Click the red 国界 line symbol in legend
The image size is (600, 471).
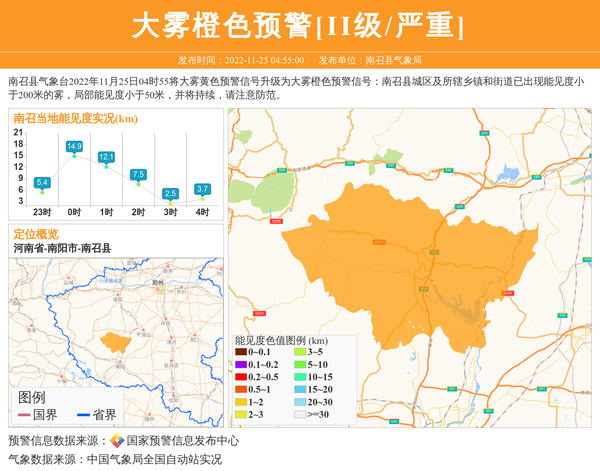coord(24,415)
